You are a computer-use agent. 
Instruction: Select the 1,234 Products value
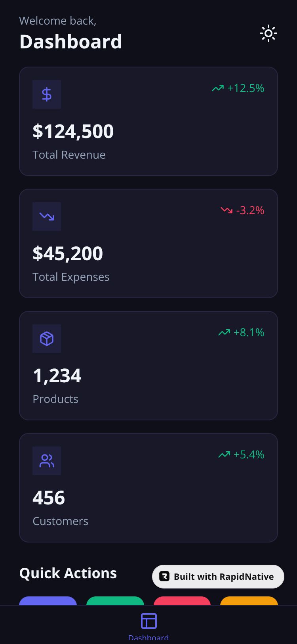click(x=57, y=376)
